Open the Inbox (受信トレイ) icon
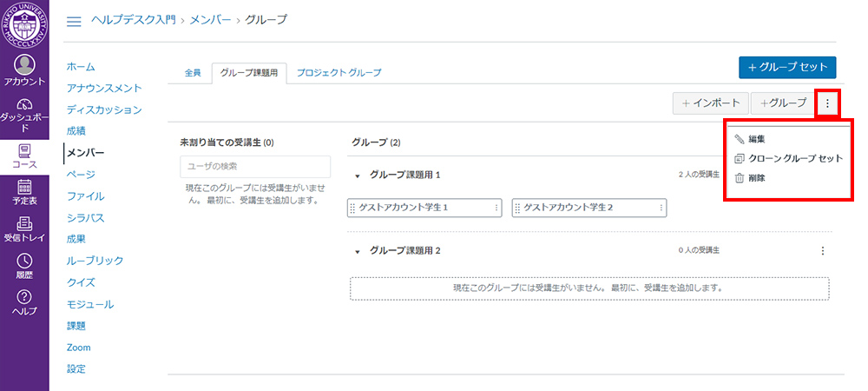868x391 pixels. pos(24,229)
